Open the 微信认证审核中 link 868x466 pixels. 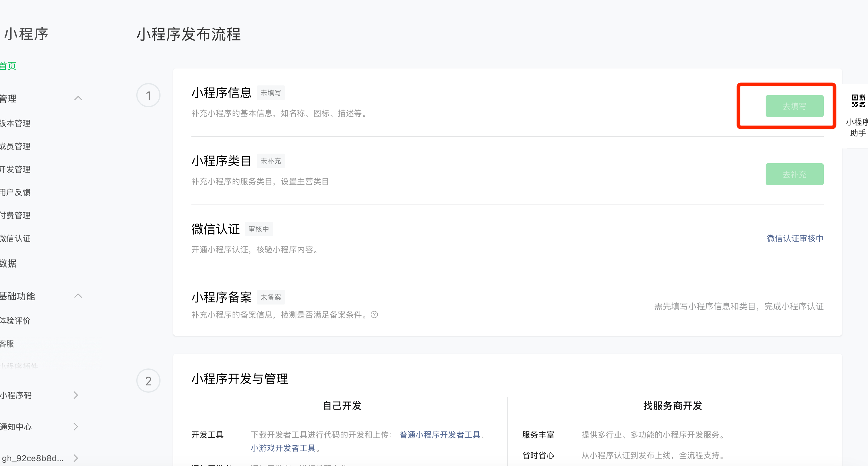coord(795,238)
